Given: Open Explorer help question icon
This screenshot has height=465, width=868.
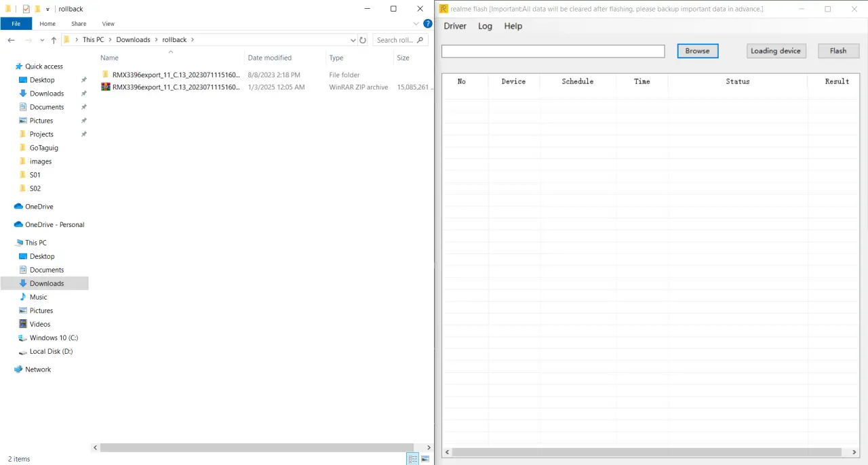Looking at the screenshot, I should pos(428,24).
